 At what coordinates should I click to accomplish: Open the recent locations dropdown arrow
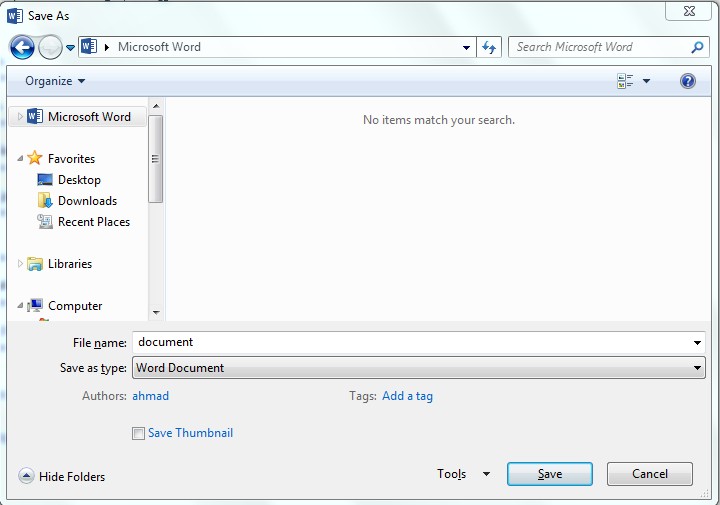coord(70,47)
